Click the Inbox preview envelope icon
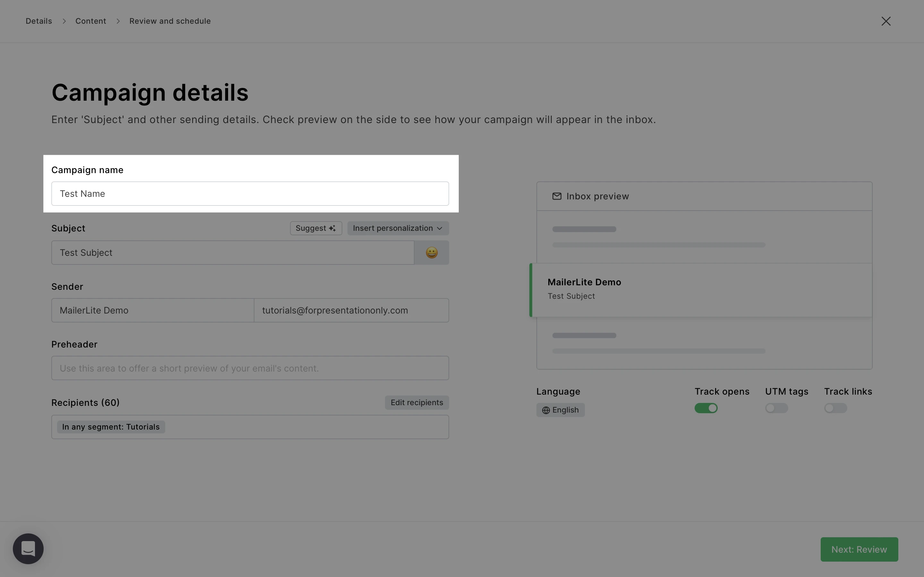Screen dimensions: 924x577 click(x=557, y=196)
